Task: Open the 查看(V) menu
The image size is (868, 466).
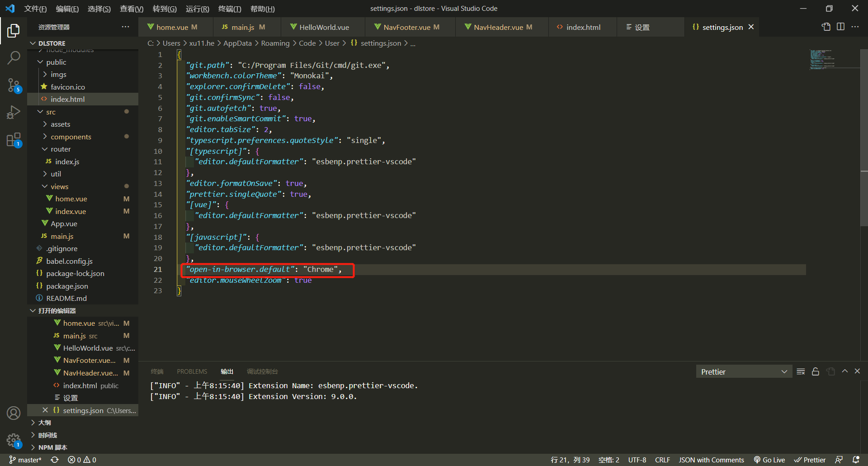Action: [132, 9]
